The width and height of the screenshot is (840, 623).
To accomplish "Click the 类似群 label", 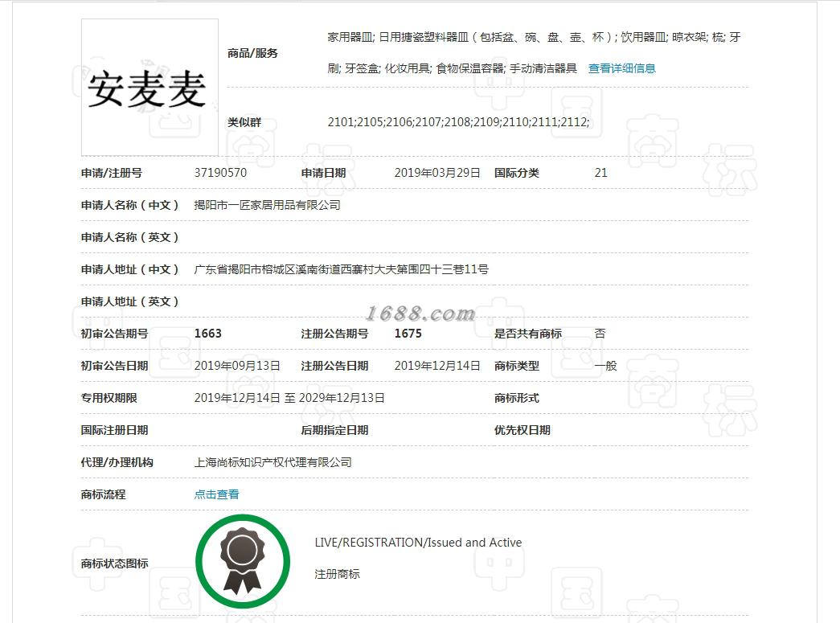I will tap(244, 122).
